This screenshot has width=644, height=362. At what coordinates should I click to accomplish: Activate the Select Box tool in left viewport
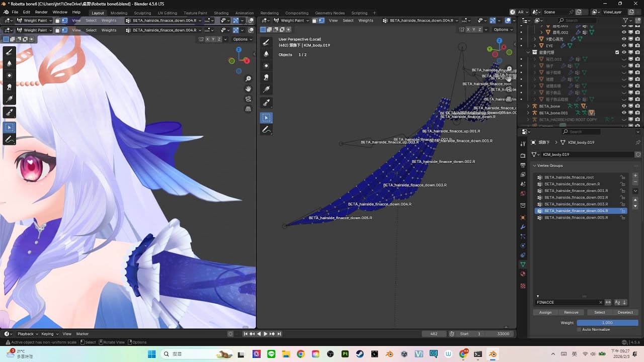tap(9, 128)
